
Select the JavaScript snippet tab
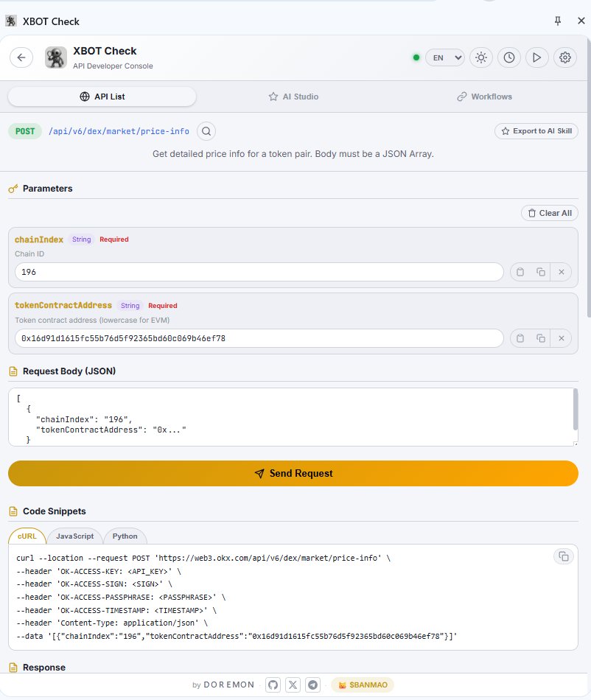[x=74, y=536]
